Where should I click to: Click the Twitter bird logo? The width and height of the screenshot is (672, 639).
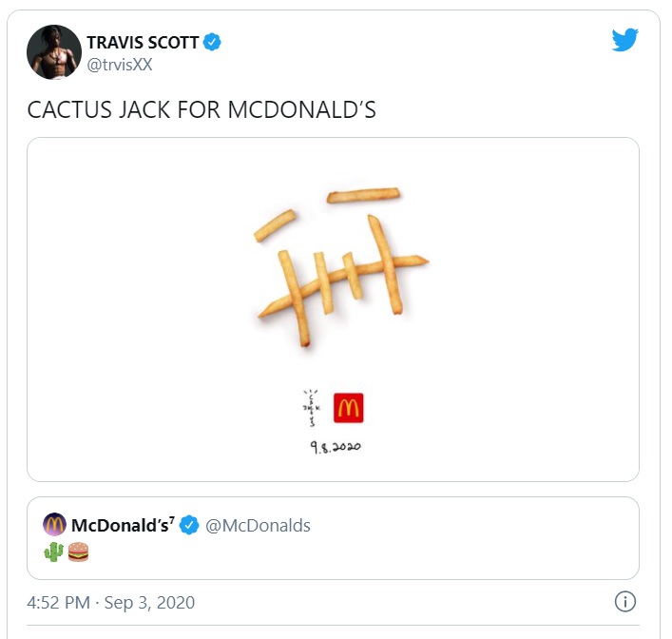[624, 40]
